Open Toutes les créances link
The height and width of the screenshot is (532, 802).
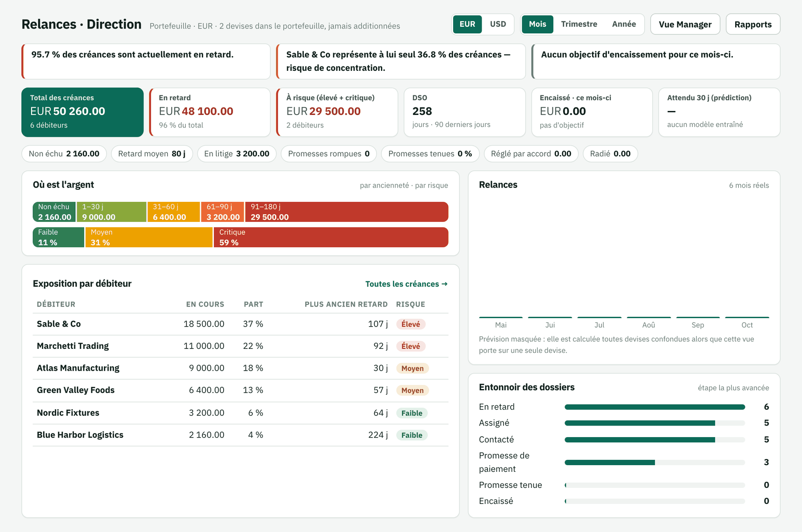406,284
